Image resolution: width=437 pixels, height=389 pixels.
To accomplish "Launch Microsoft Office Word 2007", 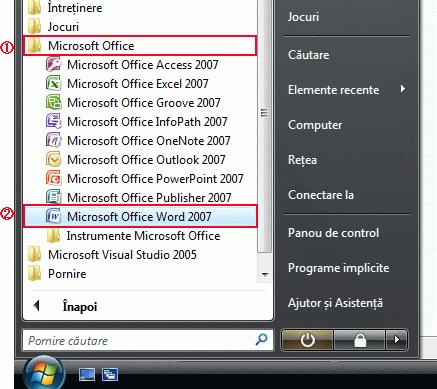I will pyautogui.click(x=140, y=217).
